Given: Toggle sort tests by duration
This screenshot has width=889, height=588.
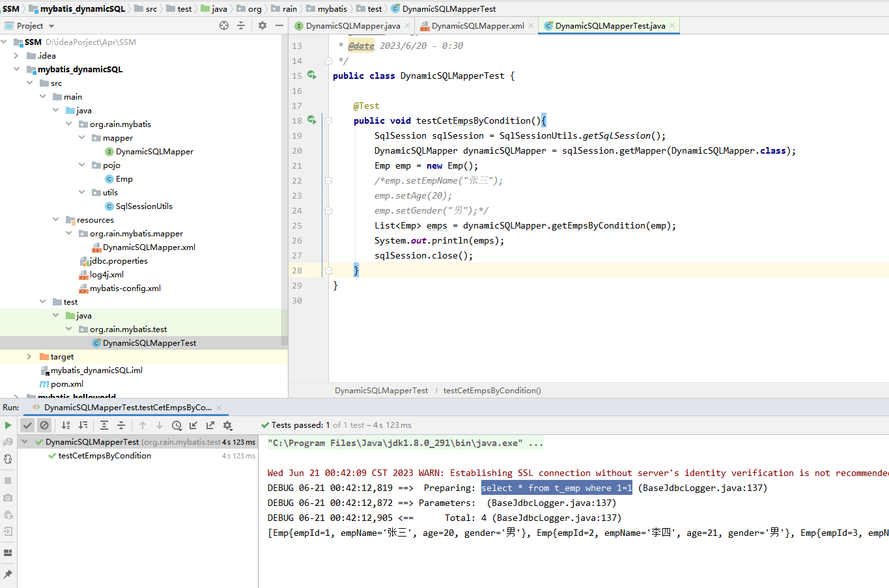Looking at the screenshot, I should pyautogui.click(x=83, y=425).
